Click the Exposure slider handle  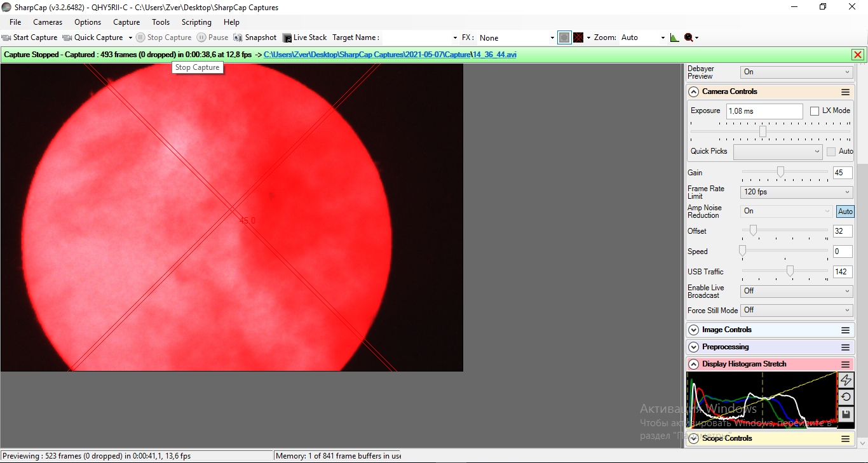[763, 131]
